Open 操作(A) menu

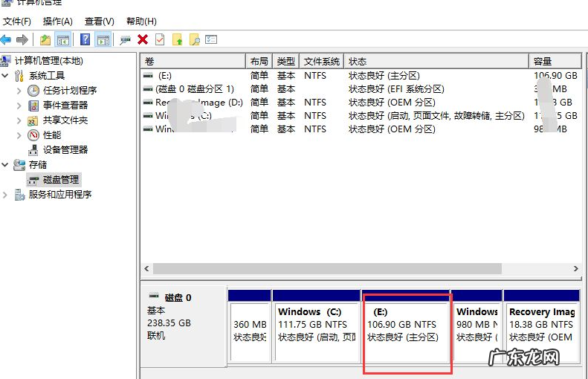click(58, 22)
